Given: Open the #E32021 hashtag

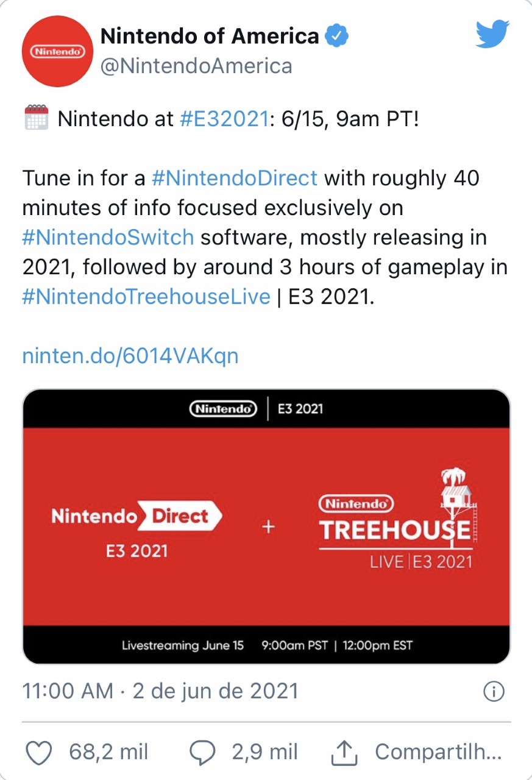Looking at the screenshot, I should point(224,118).
